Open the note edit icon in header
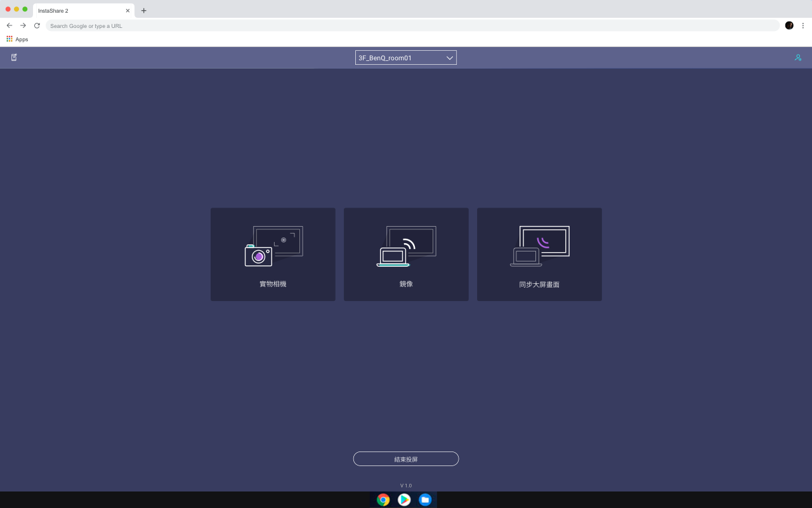This screenshot has height=508, width=812. coord(14,57)
